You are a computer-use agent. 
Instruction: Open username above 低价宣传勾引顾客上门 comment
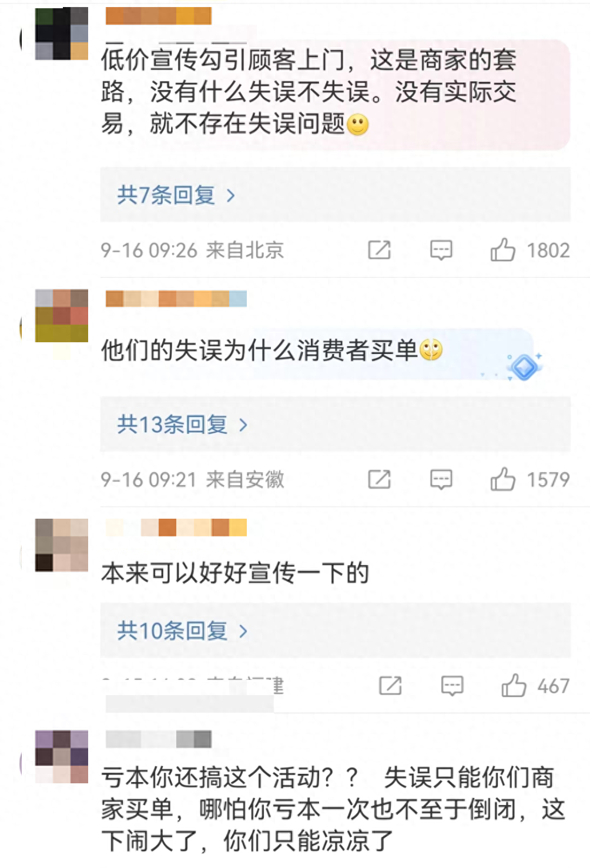tap(159, 16)
